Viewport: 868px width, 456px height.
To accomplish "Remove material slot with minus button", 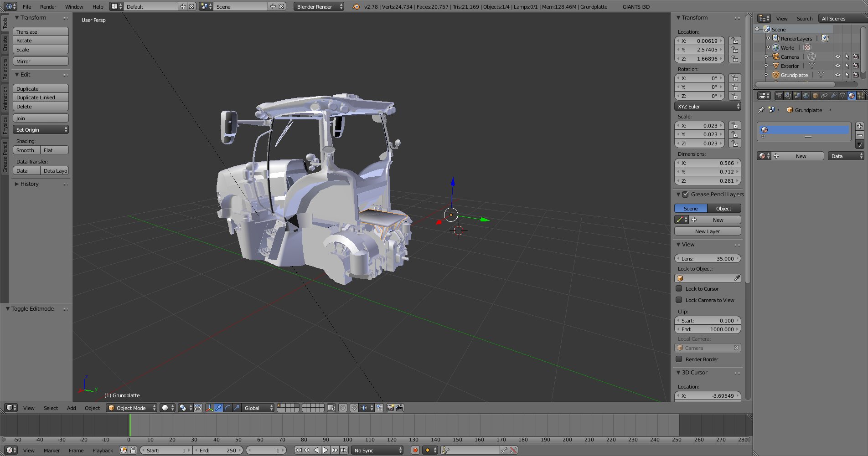I will coord(860,135).
